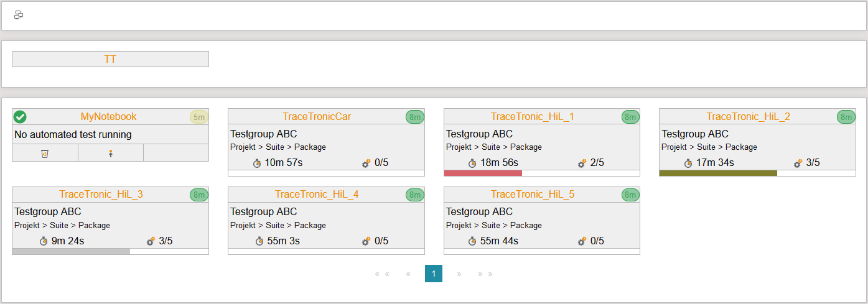
Task: Click the layout icon in the top bar
Action: point(19,15)
